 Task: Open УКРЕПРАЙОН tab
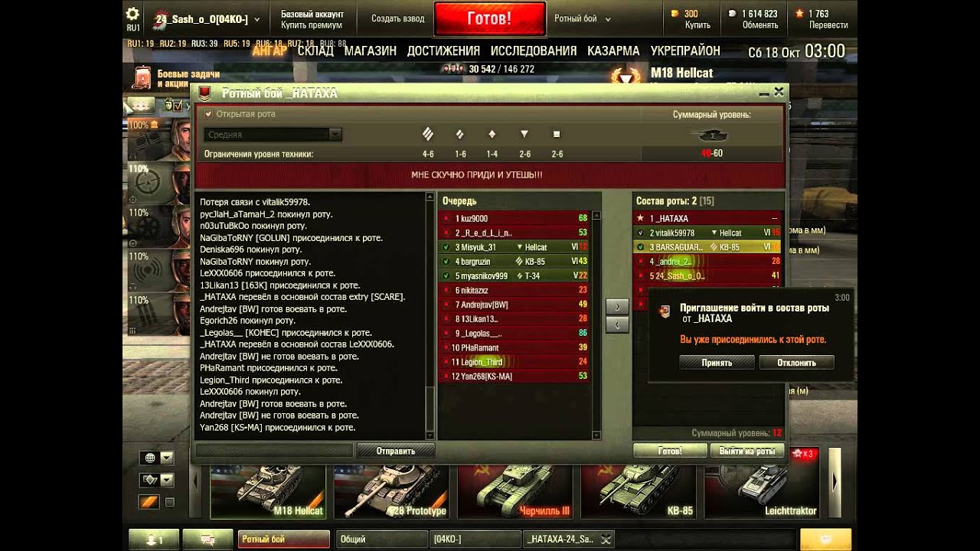(685, 51)
